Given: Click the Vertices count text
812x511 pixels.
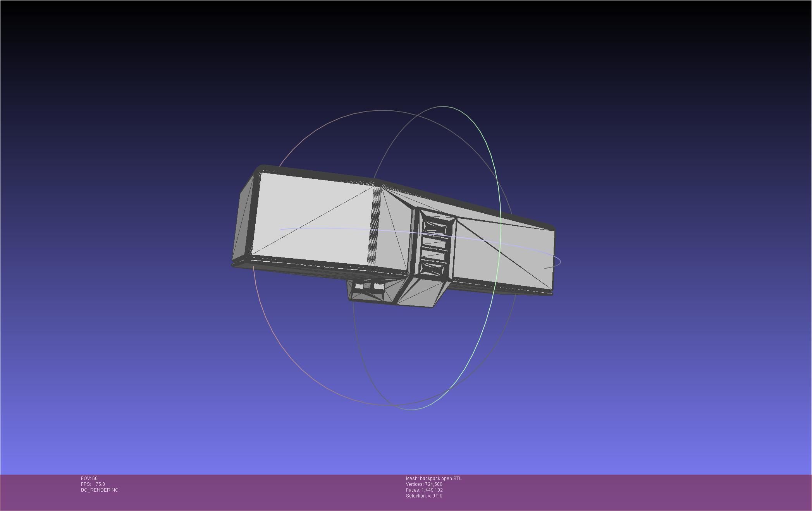Looking at the screenshot, I should [424, 484].
